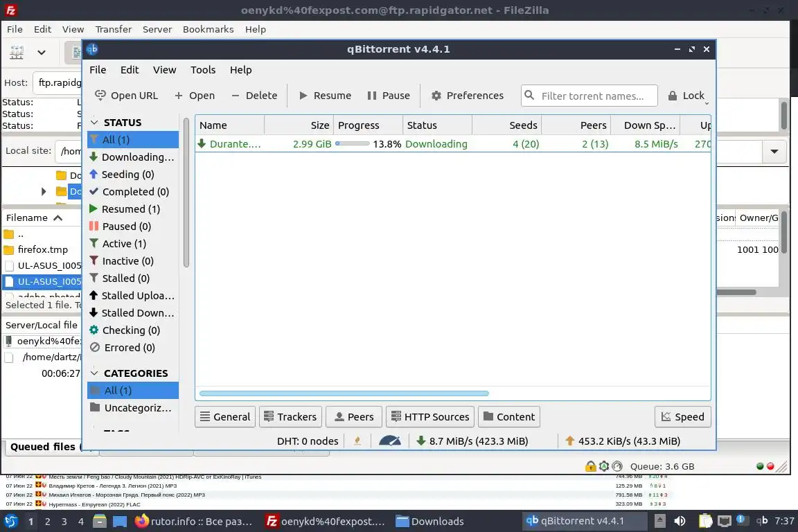Sort torrents by Down Speed column
Screen dimensions: 798x532
[645, 125]
